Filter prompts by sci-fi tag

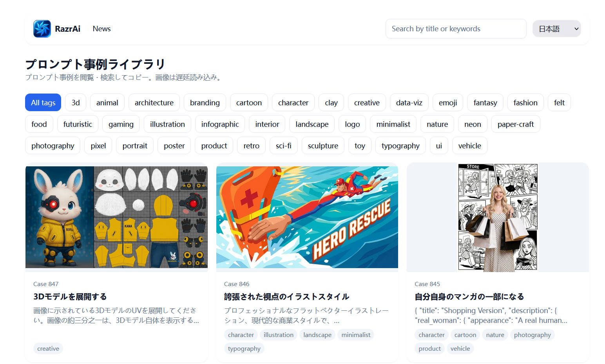coord(283,146)
